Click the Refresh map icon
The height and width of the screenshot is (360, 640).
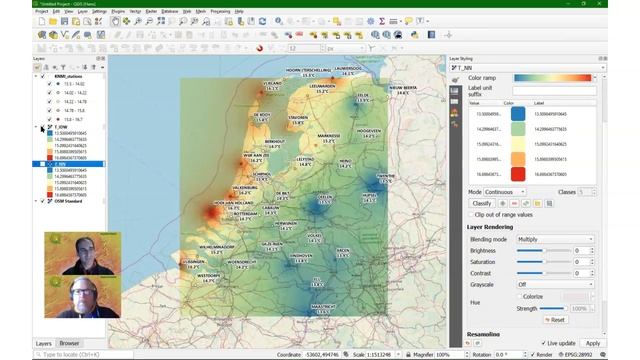(262, 21)
